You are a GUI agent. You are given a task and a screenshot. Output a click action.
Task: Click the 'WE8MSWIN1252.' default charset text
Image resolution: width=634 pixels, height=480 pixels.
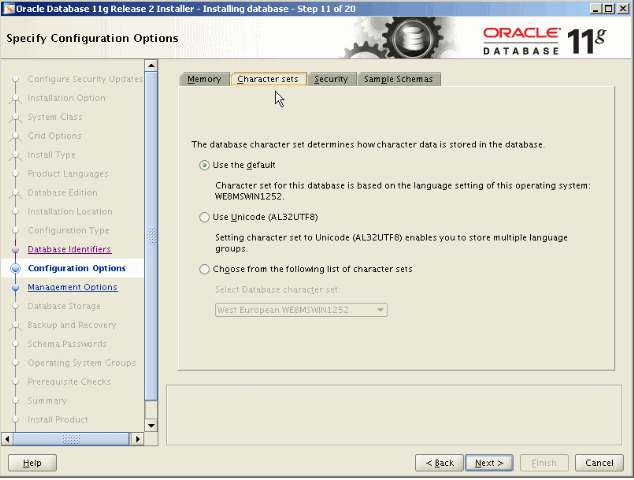pos(249,197)
